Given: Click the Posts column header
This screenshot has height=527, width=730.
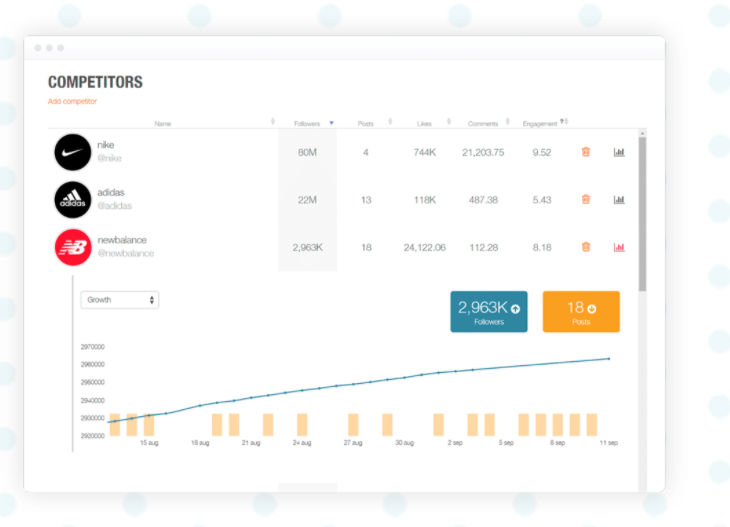Looking at the screenshot, I should point(365,124).
